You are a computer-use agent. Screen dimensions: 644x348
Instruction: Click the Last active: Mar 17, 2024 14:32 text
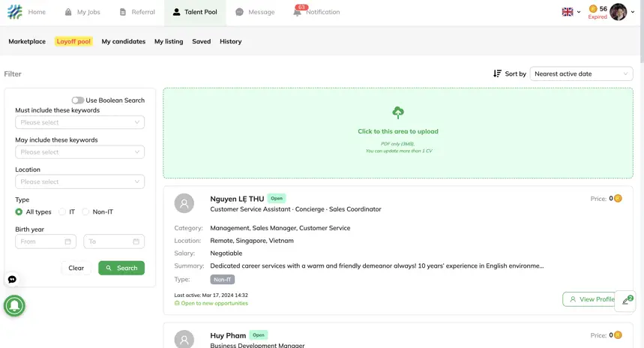(x=211, y=295)
